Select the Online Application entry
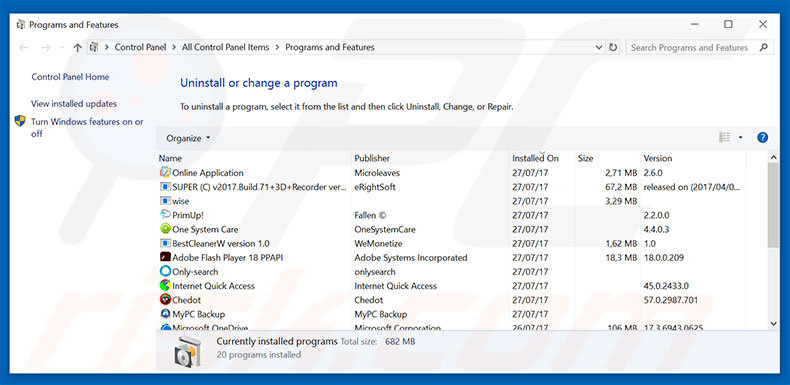This screenshot has height=385, width=790. 208,172
